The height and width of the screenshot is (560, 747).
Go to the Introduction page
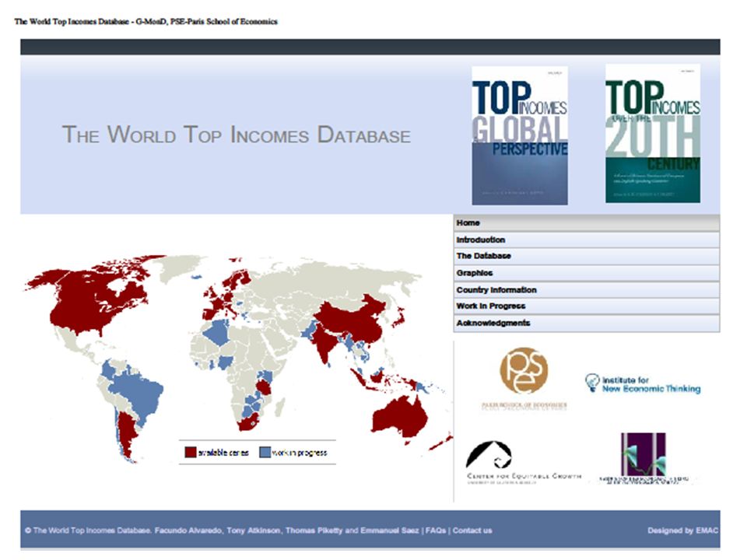pyautogui.click(x=586, y=240)
